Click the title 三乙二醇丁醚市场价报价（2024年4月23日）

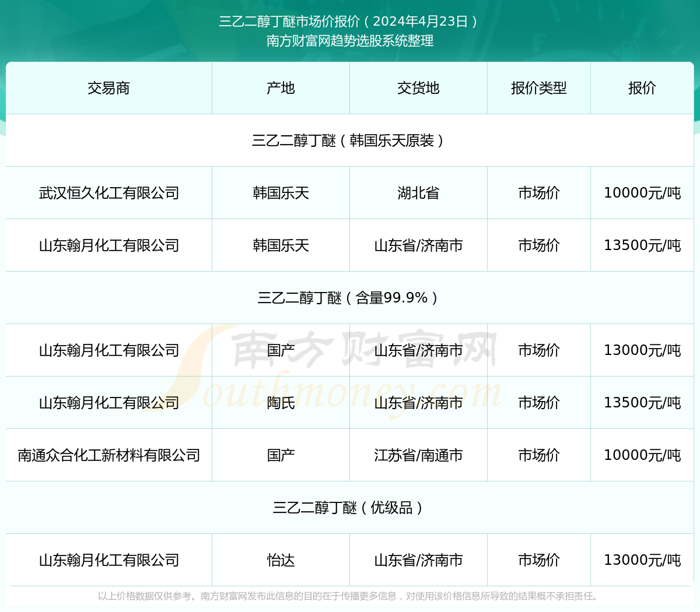click(x=350, y=22)
